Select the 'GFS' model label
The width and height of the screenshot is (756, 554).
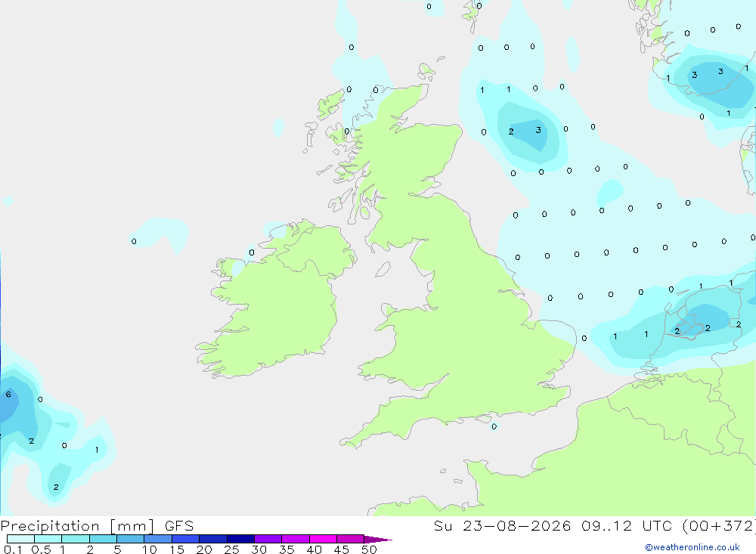click(x=179, y=525)
